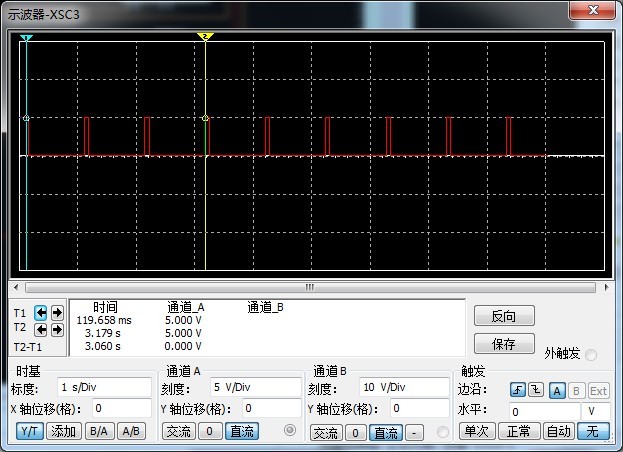
Task: Select 正常 (normal) trigger mode
Action: tap(519, 431)
